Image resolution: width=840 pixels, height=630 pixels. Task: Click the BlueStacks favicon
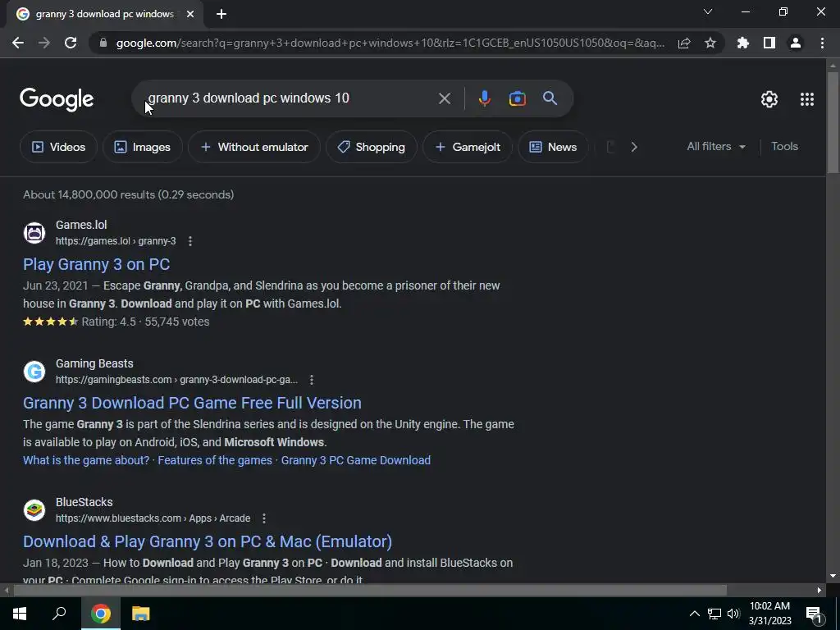tap(34, 510)
